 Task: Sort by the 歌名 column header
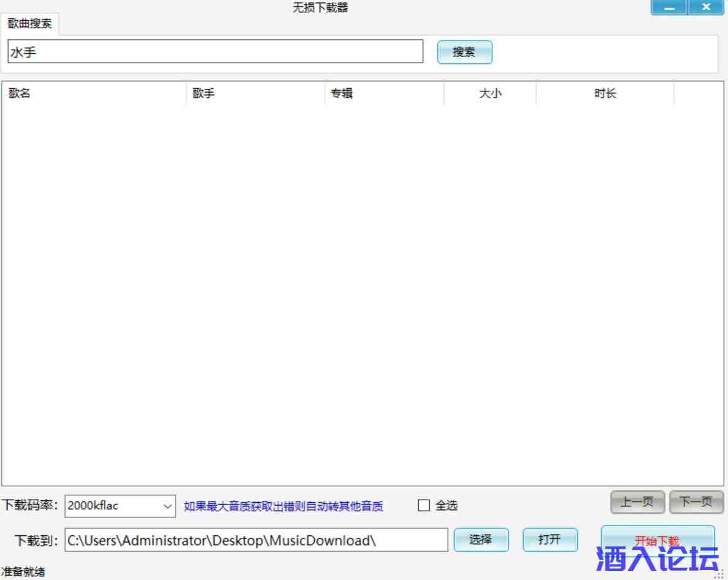(94, 93)
